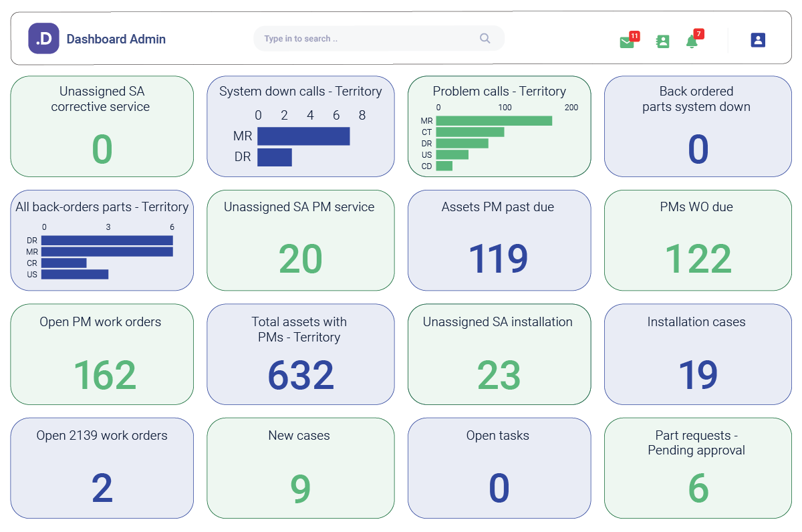This screenshot has width=802, height=532.
Task: View the notification badge showing 7
Action: pyautogui.click(x=698, y=33)
